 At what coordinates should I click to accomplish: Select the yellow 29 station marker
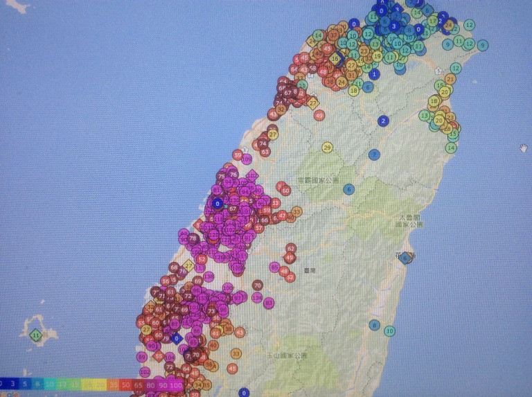[327, 147]
